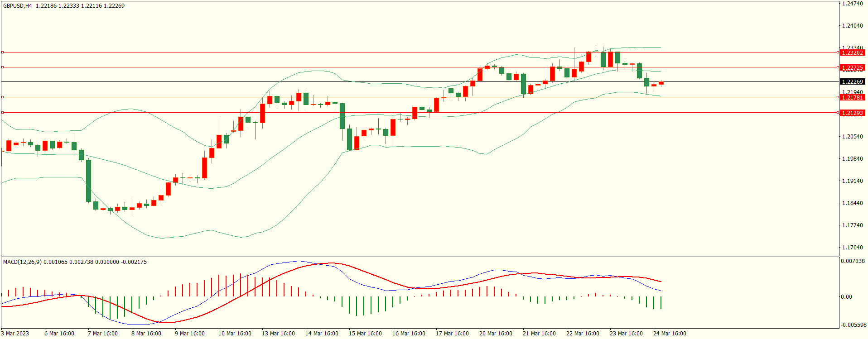
Task: Click the 8 Mar 16:00 time label
Action: 146,334
